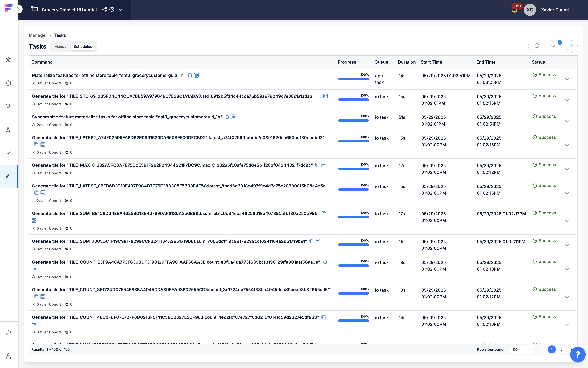Expand the TILE_SUM_BB1C6D task row details
The image size is (588, 368).
click(567, 221)
